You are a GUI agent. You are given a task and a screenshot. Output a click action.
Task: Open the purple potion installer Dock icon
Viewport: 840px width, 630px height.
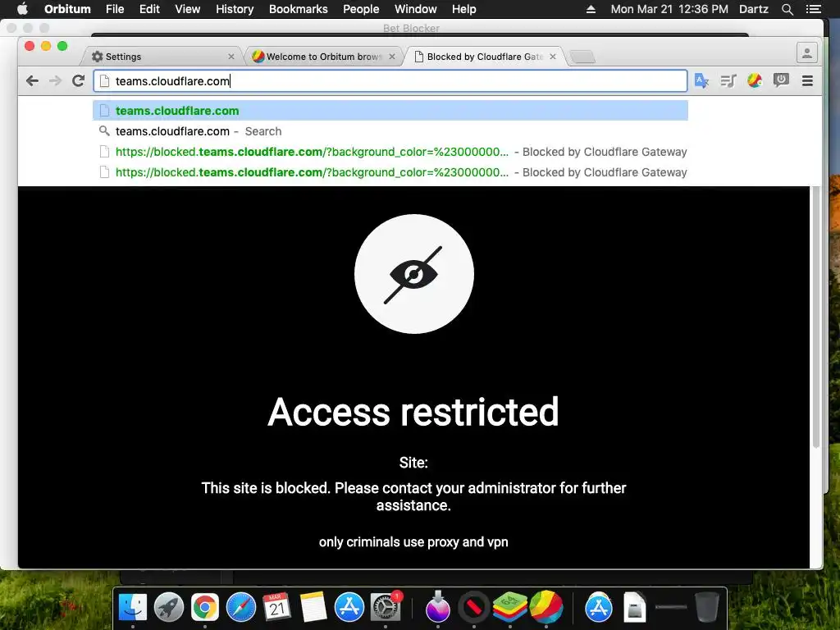pyautogui.click(x=438, y=608)
